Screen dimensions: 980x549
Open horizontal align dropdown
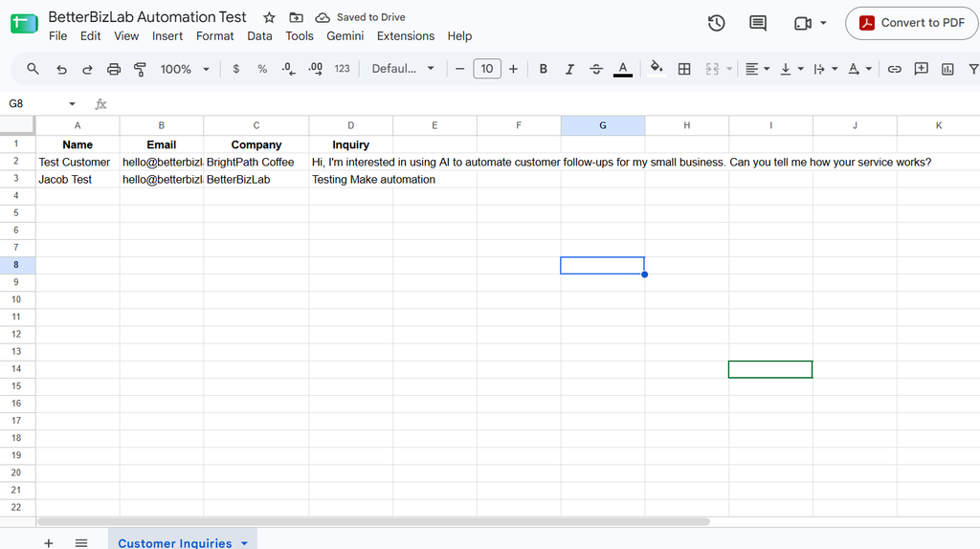pos(757,69)
